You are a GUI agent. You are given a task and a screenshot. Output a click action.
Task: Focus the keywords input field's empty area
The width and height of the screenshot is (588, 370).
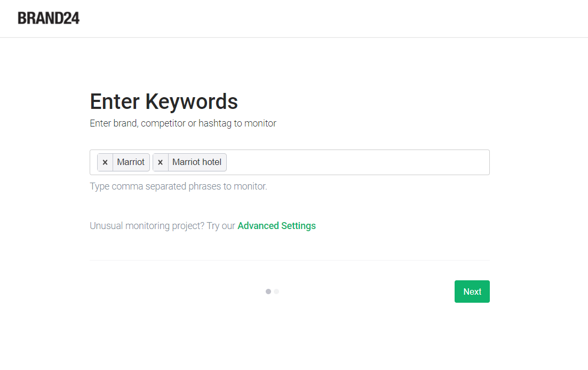click(357, 162)
